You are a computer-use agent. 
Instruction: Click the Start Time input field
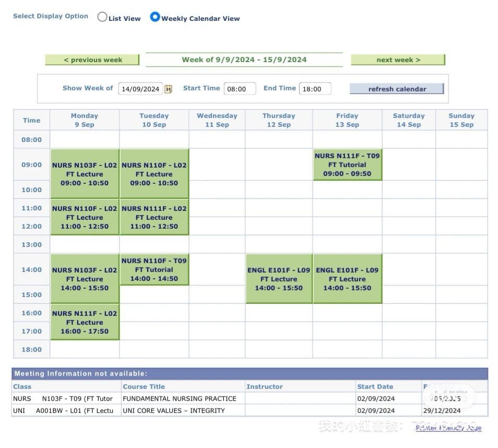[240, 89]
